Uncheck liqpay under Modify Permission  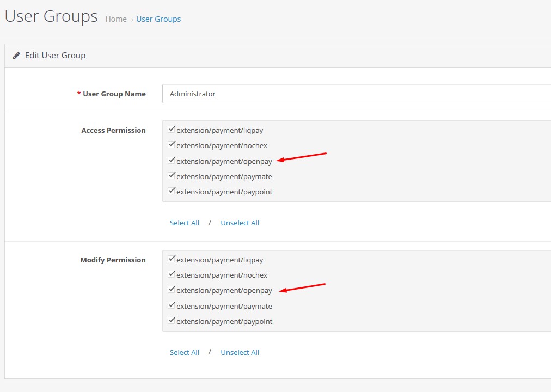(172, 259)
